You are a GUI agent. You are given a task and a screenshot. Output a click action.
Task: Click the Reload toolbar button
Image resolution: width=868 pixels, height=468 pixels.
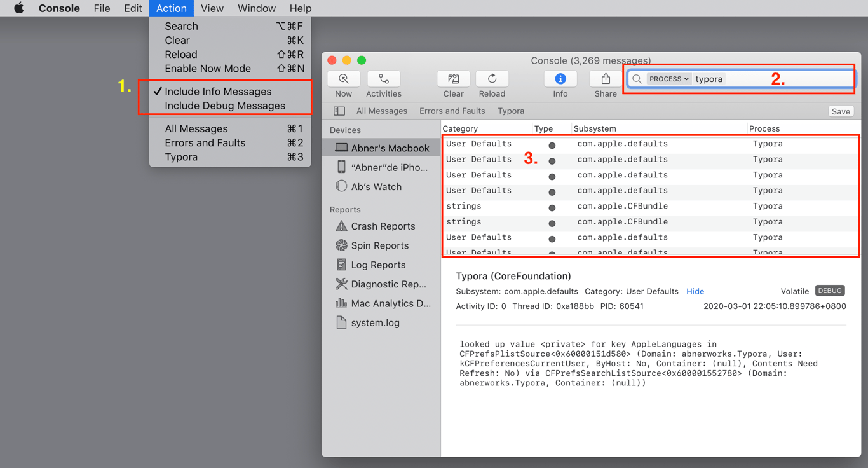(492, 79)
